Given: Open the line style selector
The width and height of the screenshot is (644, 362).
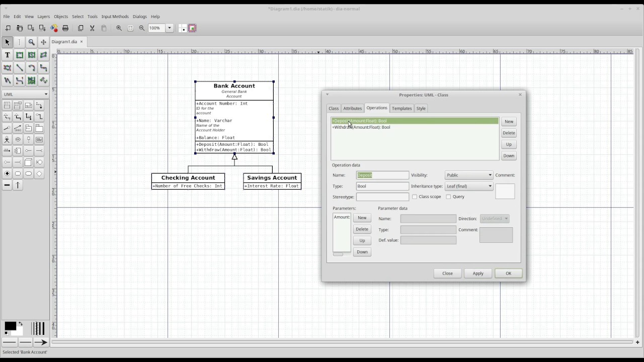Looking at the screenshot, I should point(25,342).
